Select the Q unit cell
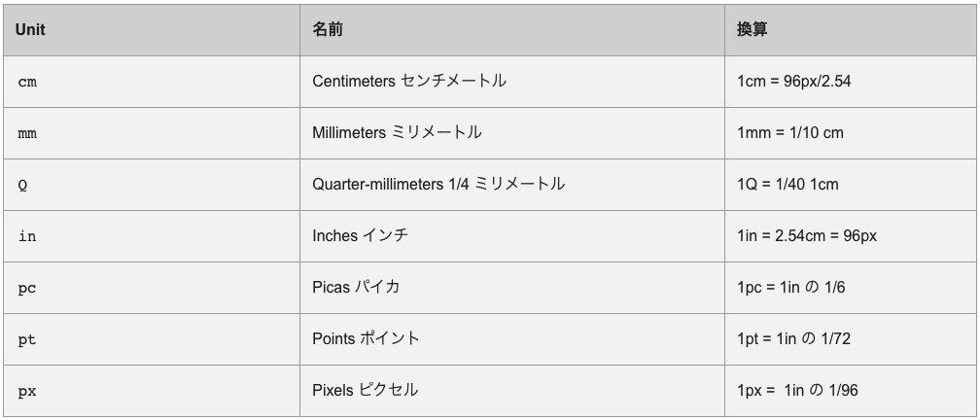980x420 pixels. coord(152,185)
